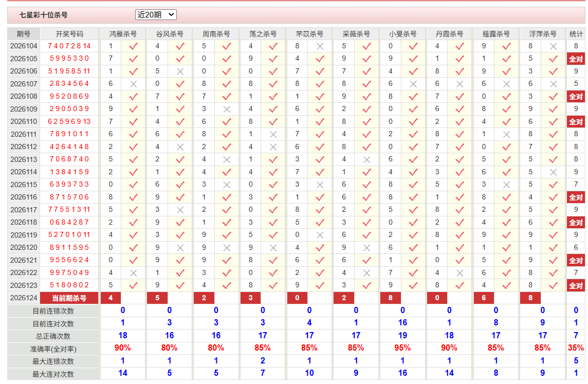Click 全对 badge in row 2026105
The image size is (588, 384).
576,59
